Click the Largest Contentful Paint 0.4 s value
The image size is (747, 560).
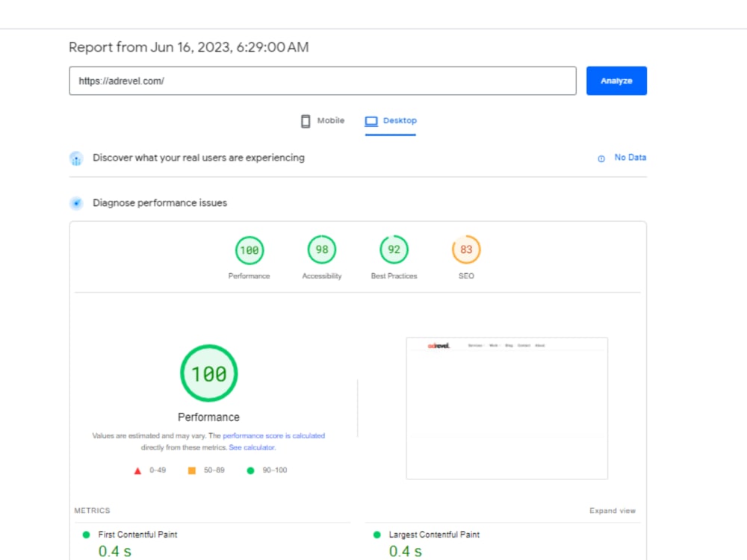[x=405, y=551]
